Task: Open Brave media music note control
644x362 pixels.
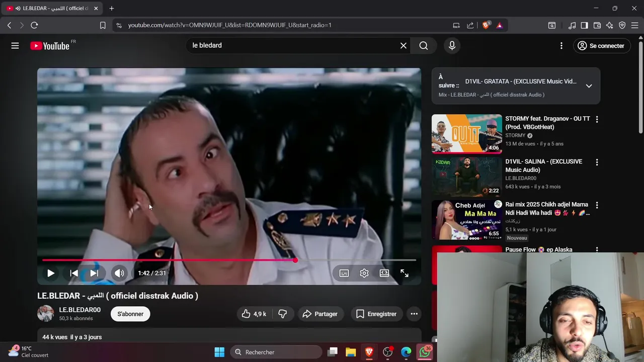Action: [572, 25]
